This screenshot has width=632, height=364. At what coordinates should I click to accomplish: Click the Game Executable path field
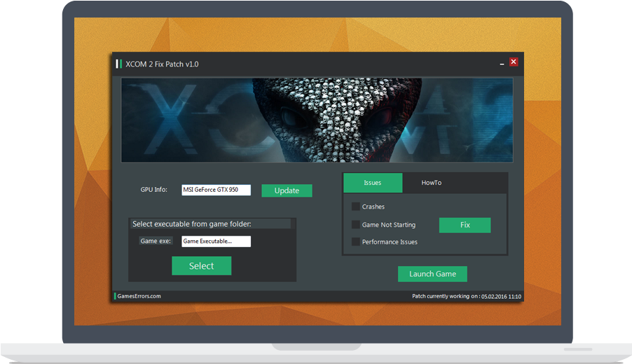[216, 241]
